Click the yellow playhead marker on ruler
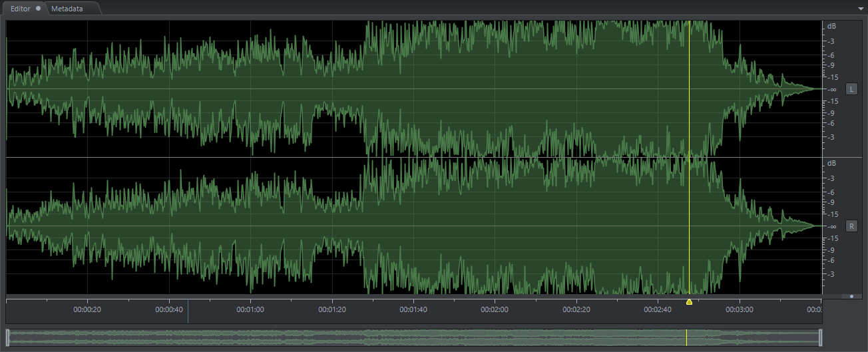 (689, 302)
